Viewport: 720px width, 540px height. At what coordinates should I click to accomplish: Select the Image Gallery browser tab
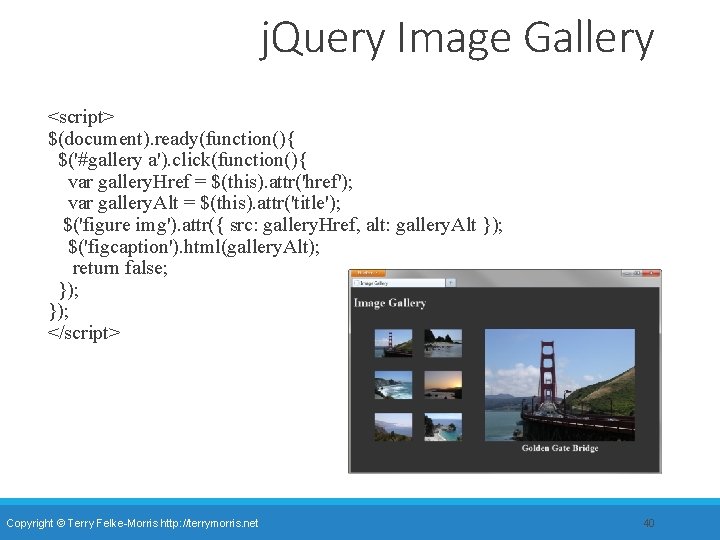point(399,283)
